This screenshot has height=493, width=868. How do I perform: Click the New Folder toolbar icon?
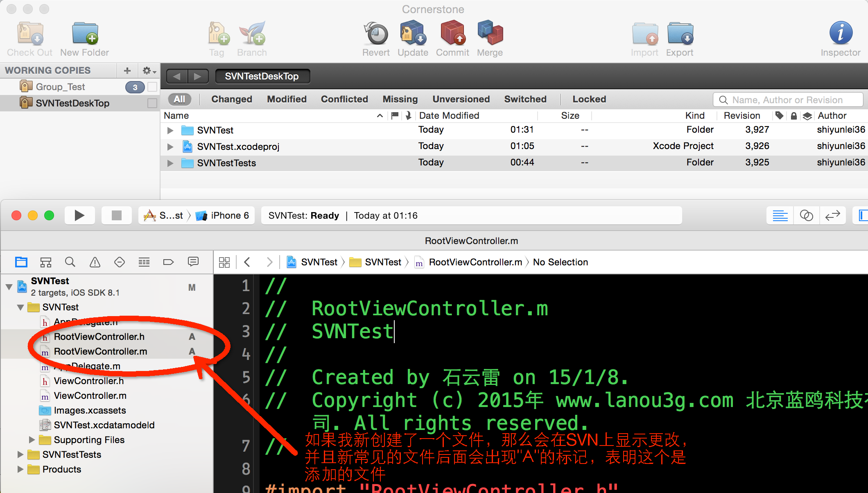click(85, 33)
